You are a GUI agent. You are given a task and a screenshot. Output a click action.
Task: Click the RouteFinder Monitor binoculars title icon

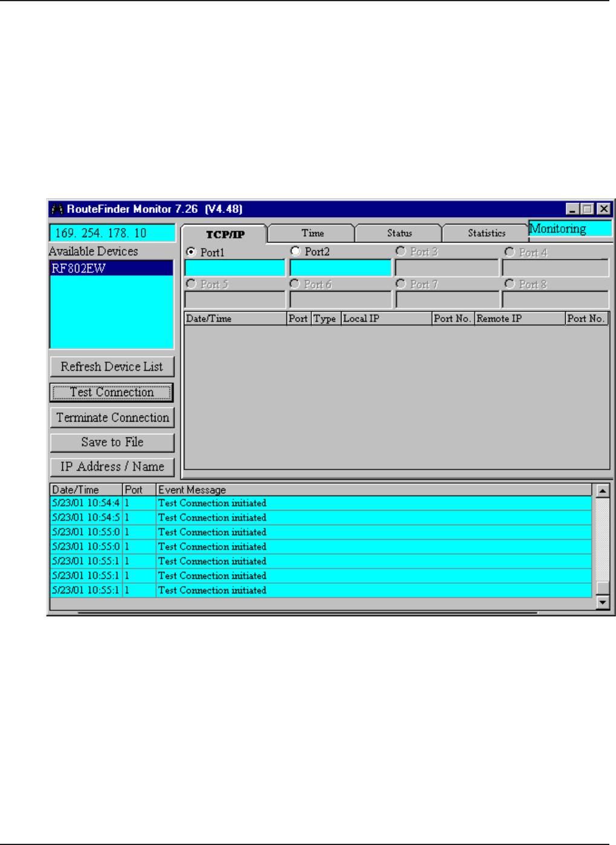[57, 209]
